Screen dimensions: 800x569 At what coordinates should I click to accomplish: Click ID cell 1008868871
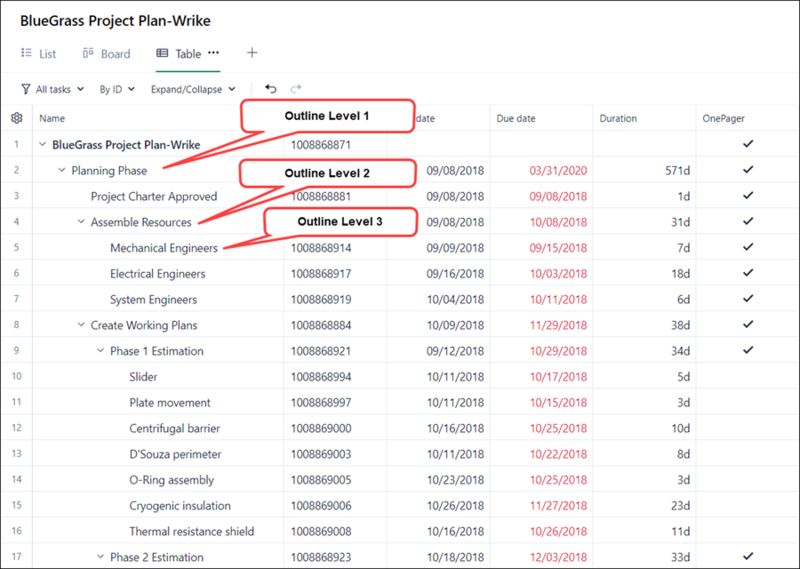point(321,145)
